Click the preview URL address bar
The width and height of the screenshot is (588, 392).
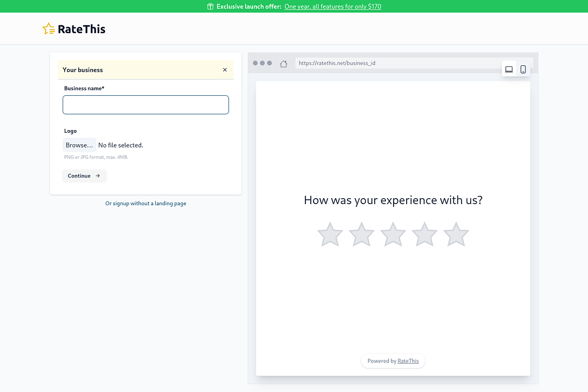[397, 63]
